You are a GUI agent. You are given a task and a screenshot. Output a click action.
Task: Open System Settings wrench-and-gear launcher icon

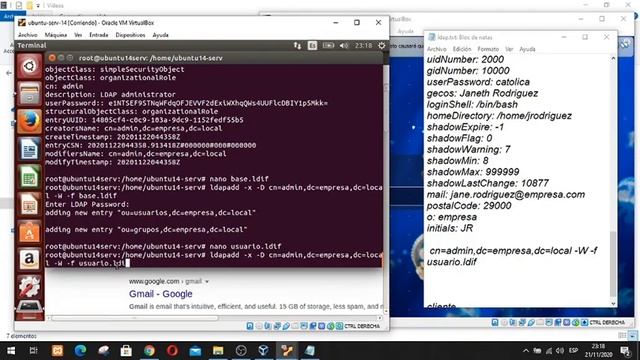pos(29,287)
